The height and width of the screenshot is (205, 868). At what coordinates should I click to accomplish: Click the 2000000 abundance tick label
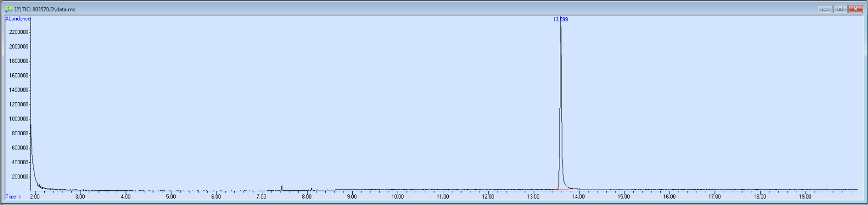(x=19, y=47)
